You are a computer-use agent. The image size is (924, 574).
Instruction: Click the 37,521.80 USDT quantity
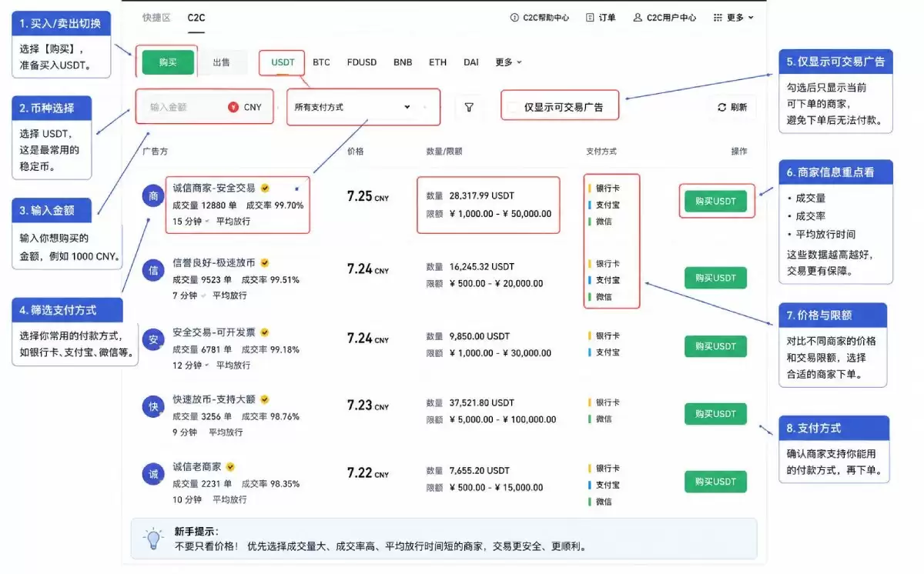click(x=481, y=402)
